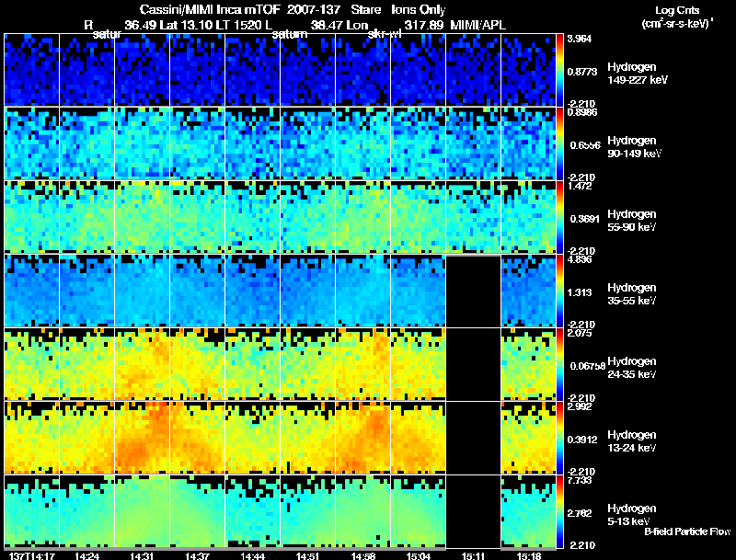Open the 35-55 keV image panel above 14:44

(252, 291)
